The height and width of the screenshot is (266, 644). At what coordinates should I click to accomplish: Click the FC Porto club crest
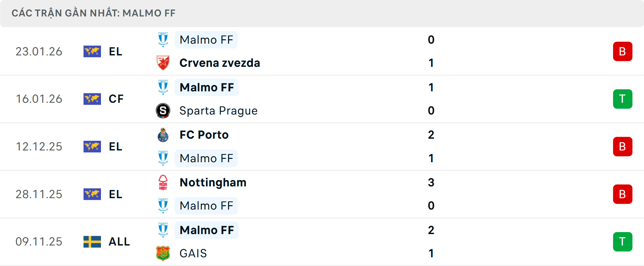tap(163, 135)
